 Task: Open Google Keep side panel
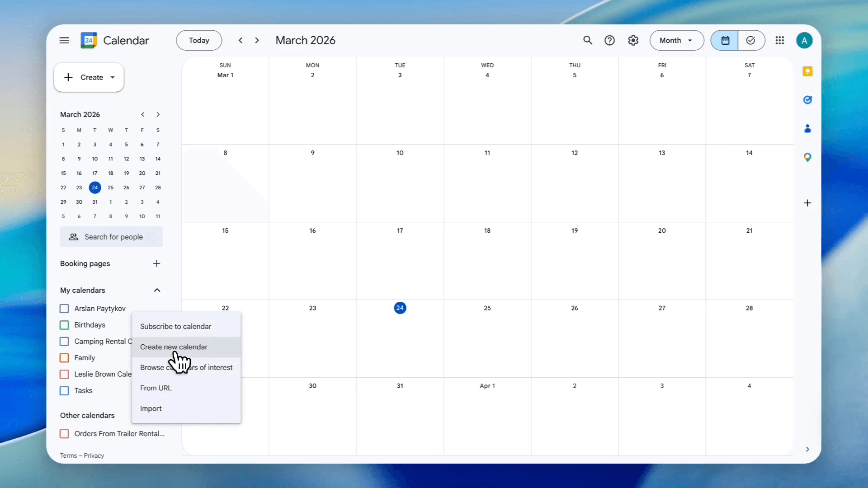[x=807, y=71]
